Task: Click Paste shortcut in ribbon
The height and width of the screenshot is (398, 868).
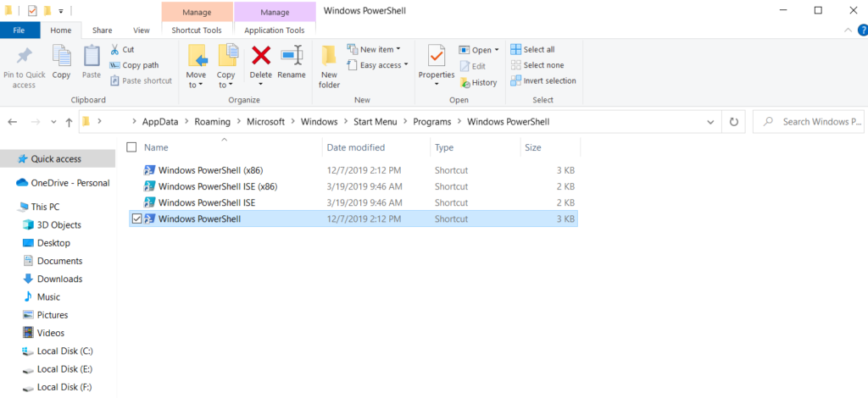Action: (141, 80)
